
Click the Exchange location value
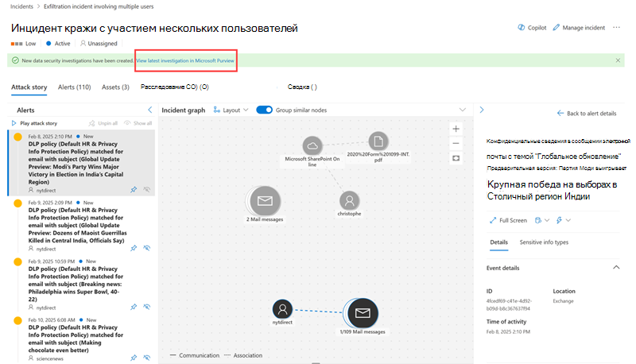tap(563, 301)
